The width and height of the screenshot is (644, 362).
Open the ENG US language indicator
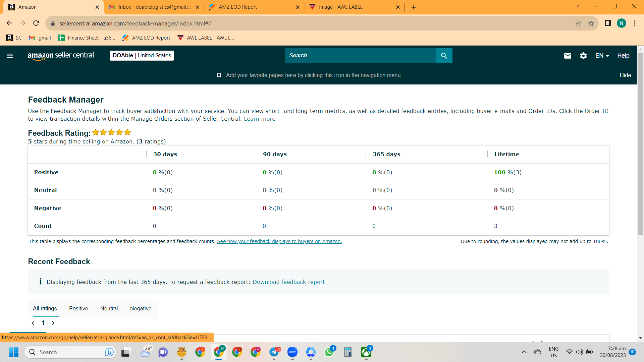(x=554, y=352)
